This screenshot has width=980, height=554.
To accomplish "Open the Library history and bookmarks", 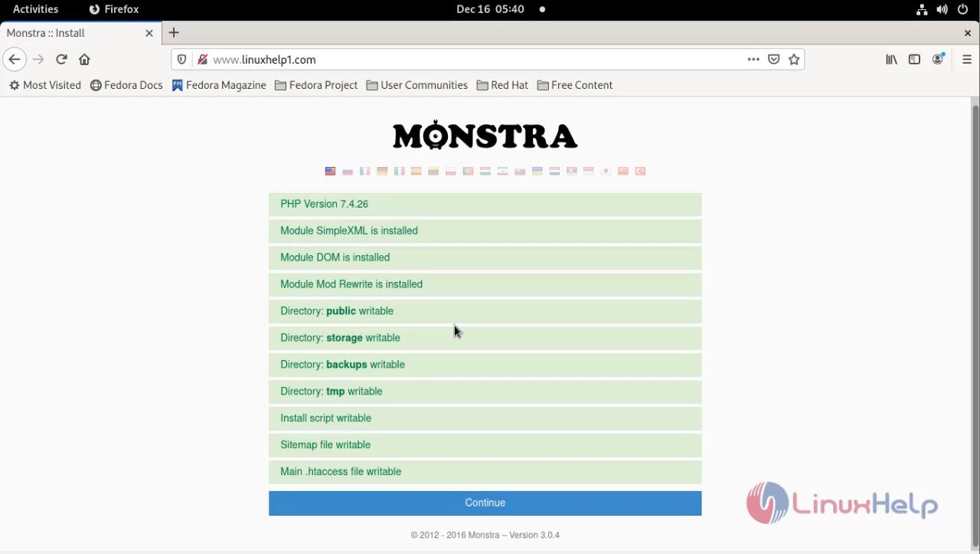I will coord(891,59).
